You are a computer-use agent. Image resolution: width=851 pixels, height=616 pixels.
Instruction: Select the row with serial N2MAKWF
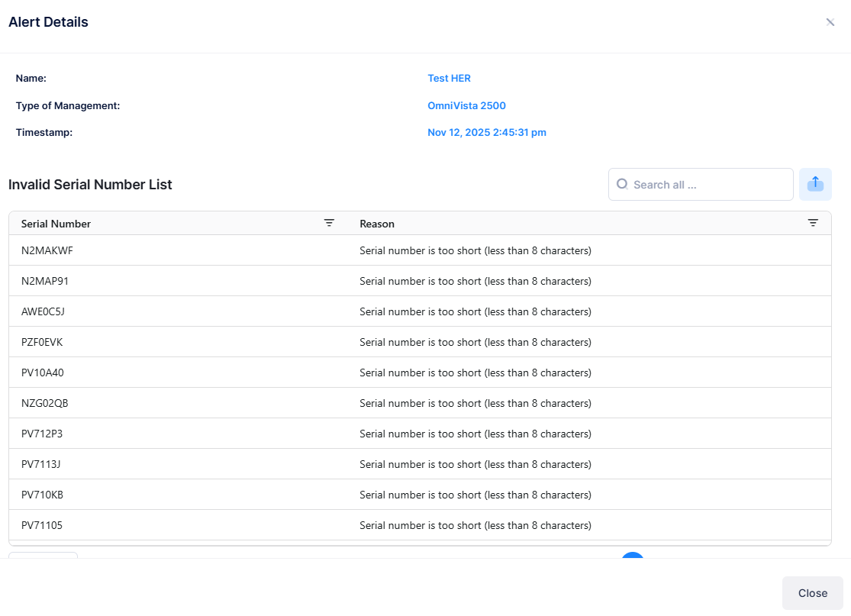click(47, 250)
